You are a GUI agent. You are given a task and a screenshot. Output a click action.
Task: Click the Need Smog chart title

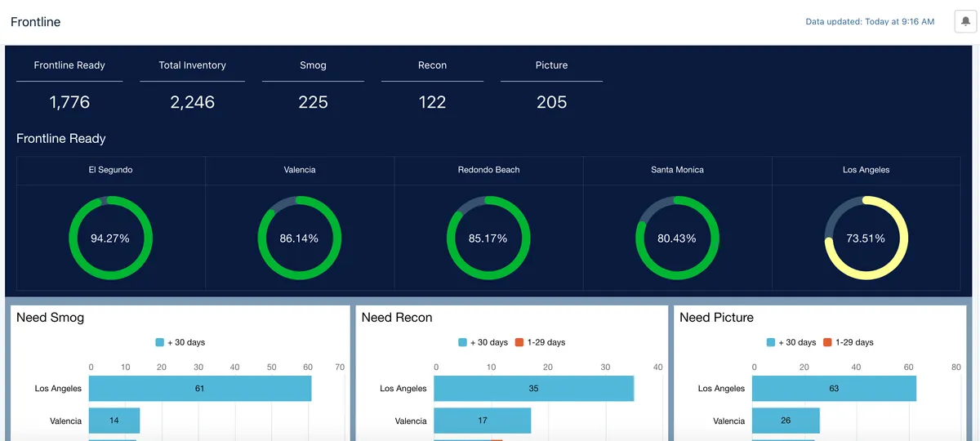51,318
